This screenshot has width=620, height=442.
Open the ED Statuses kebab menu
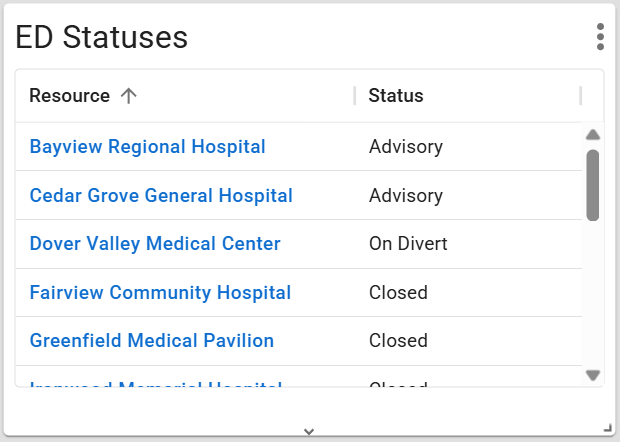click(x=600, y=37)
